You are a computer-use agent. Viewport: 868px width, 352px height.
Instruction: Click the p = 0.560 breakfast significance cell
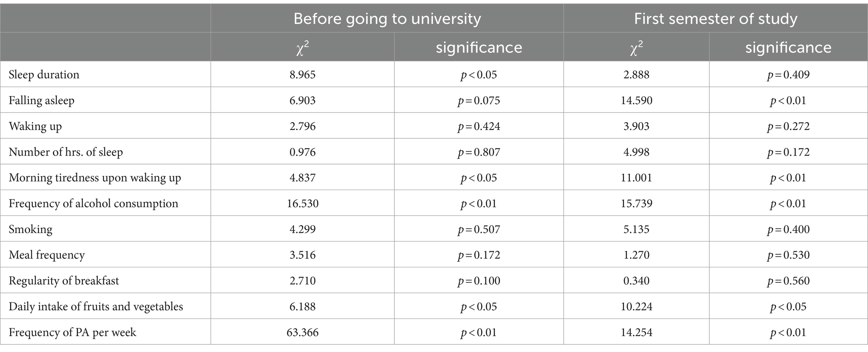[788, 281]
